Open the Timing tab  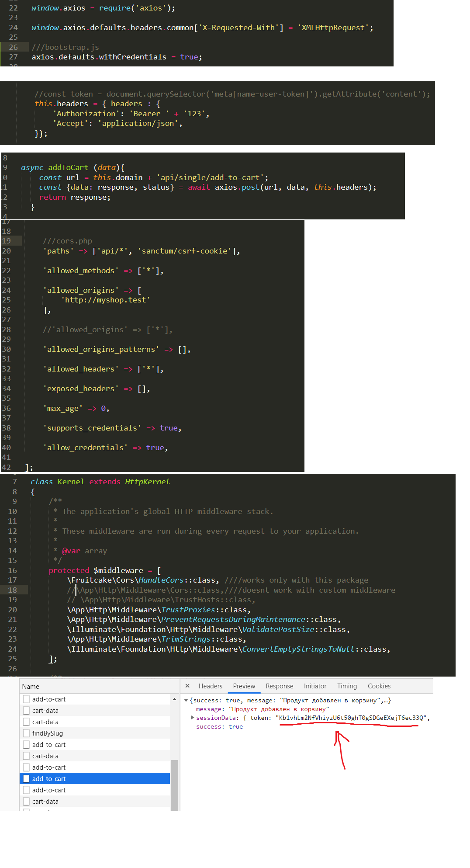[x=347, y=686]
